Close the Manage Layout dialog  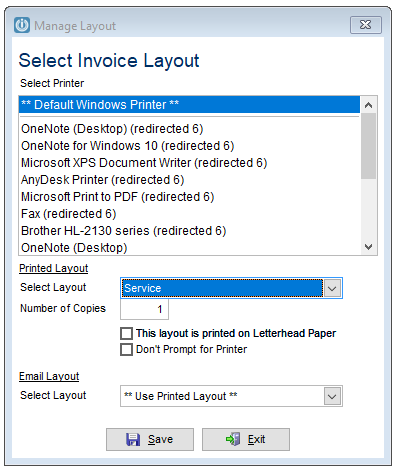click(366, 25)
